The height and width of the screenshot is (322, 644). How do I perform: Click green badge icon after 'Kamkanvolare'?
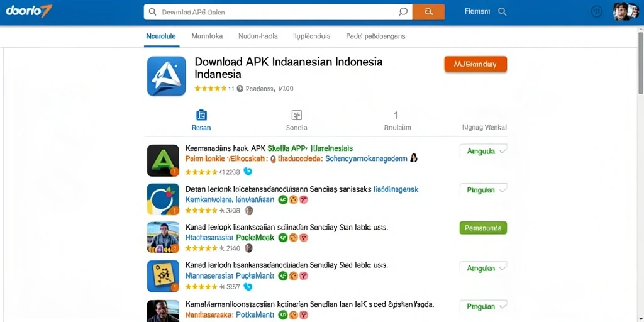[283, 199]
